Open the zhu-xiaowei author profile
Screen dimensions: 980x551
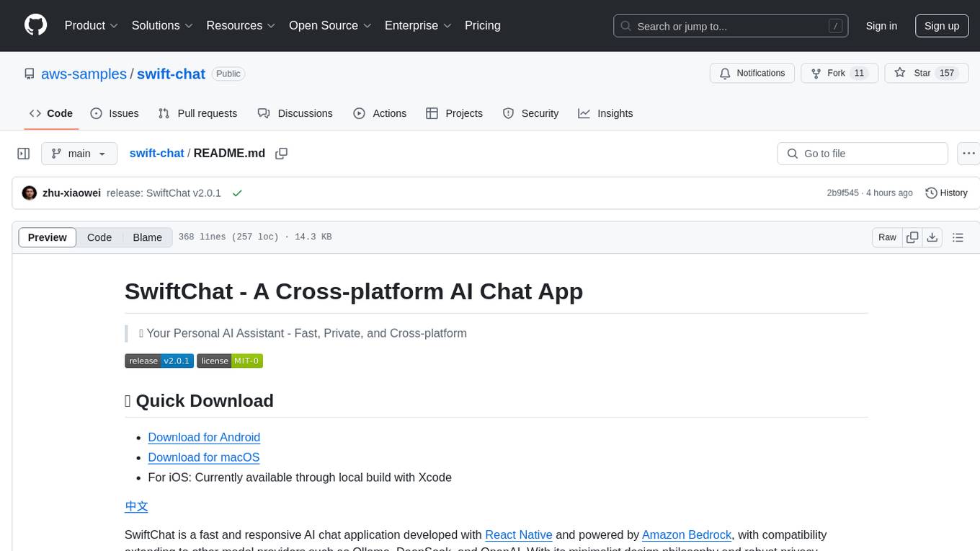tap(71, 193)
